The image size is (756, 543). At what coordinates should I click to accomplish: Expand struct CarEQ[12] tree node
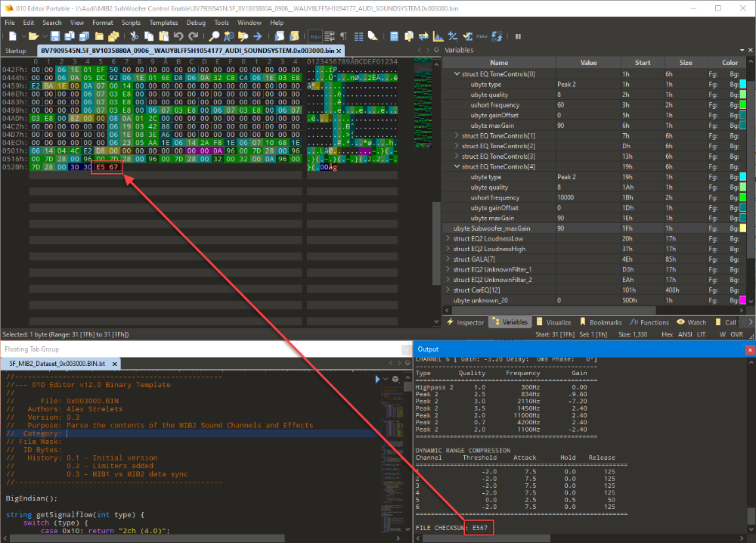point(448,290)
